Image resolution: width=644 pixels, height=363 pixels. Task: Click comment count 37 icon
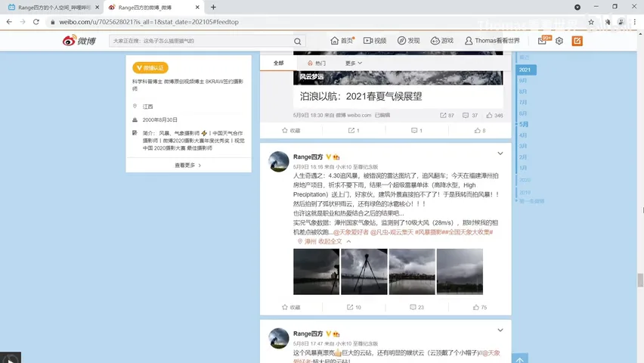tap(470, 116)
